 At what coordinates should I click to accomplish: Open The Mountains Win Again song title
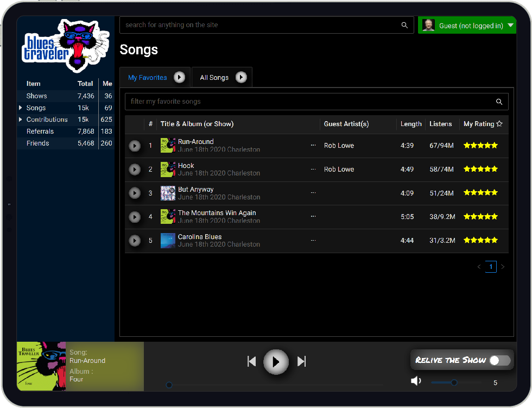[x=217, y=213]
